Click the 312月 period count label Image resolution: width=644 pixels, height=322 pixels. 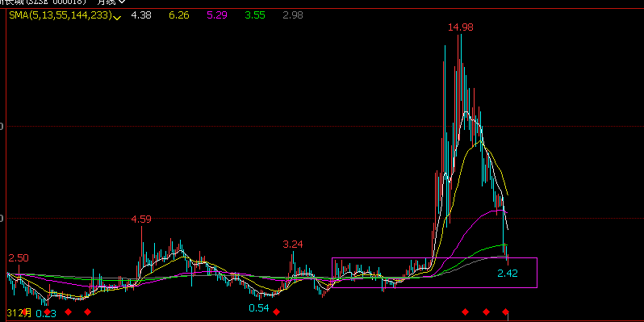tap(19, 313)
